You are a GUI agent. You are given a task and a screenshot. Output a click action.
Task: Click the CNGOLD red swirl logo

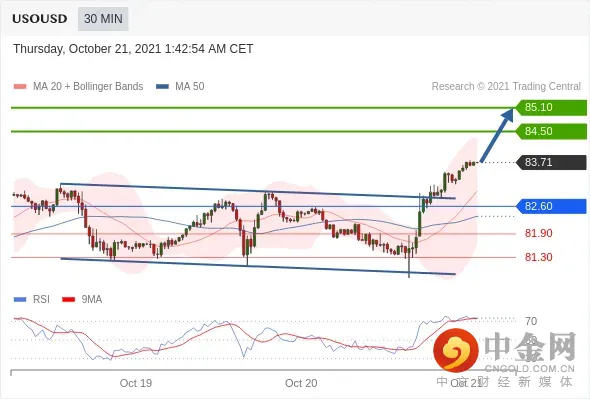coord(456,350)
